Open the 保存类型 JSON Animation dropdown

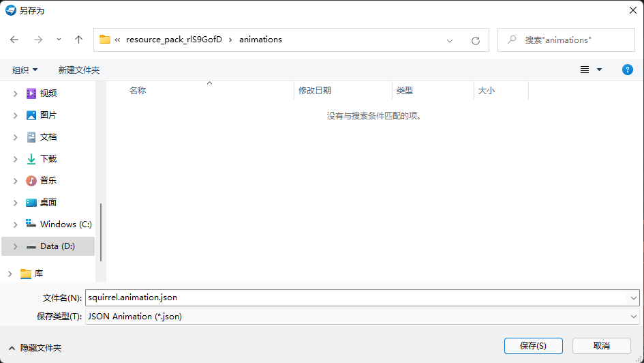[x=363, y=316]
